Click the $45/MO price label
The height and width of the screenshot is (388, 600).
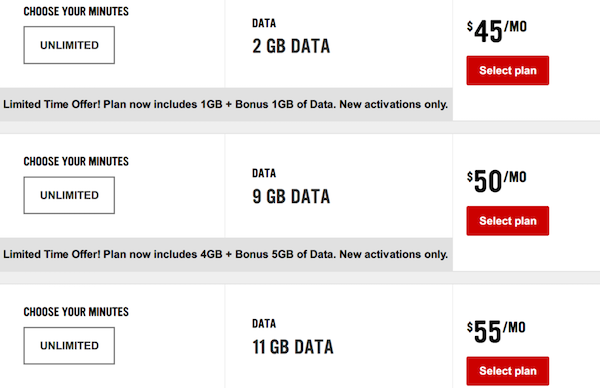[497, 31]
